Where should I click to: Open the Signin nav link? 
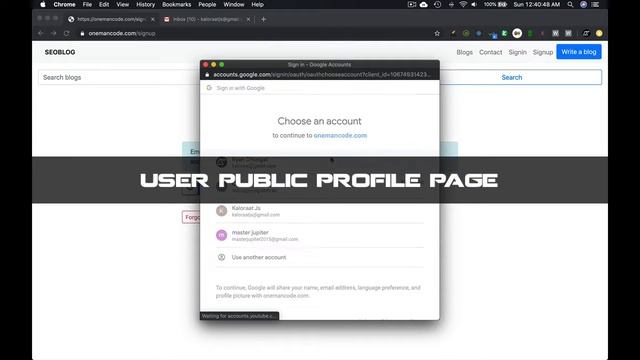tap(518, 52)
